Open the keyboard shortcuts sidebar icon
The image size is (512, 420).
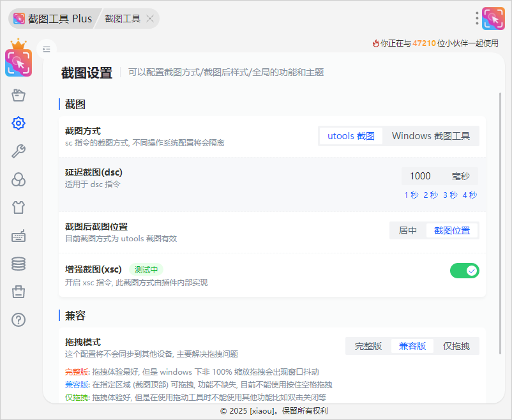coord(19,236)
